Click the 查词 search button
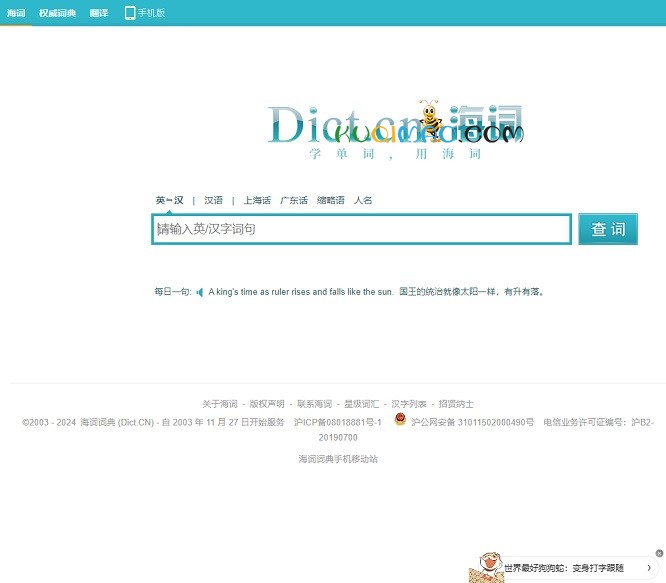Viewport: 666px width, 583px height. (608, 229)
